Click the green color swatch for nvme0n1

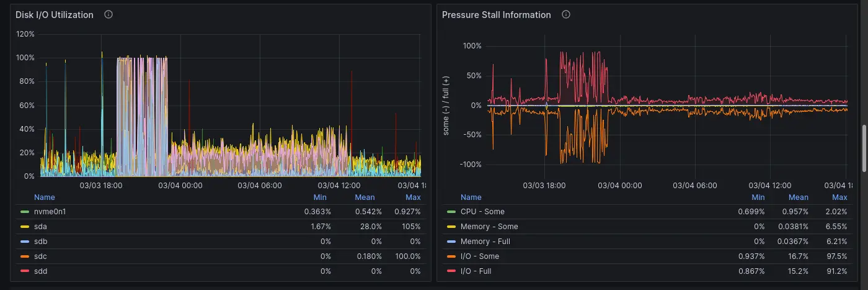[x=25, y=212]
